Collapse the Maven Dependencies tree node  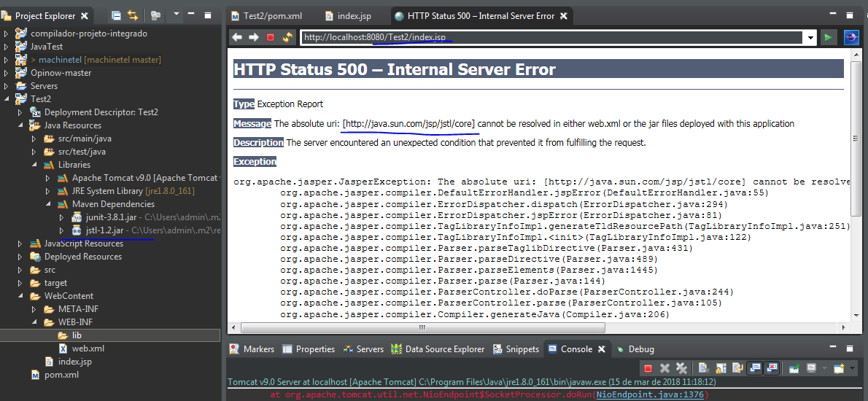click(x=48, y=204)
